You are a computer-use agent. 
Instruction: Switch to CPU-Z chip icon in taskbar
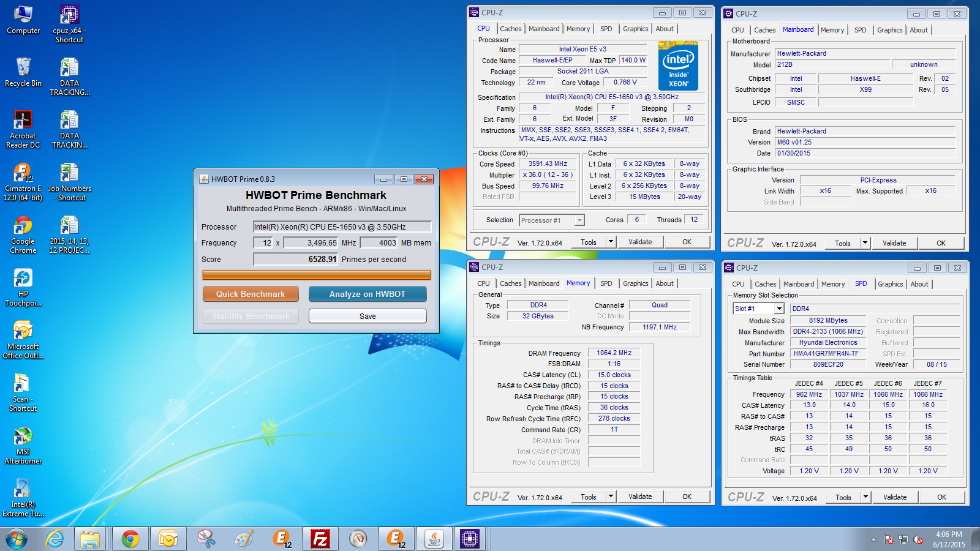tap(470, 539)
